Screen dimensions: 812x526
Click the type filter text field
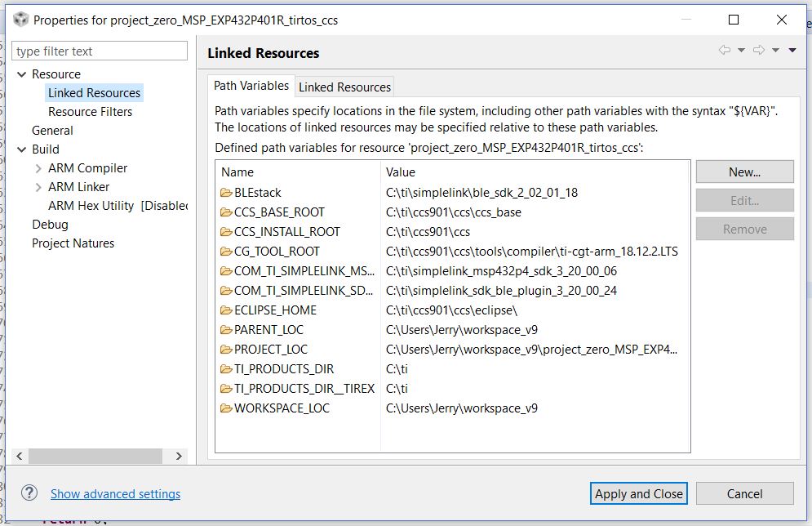coord(101,51)
